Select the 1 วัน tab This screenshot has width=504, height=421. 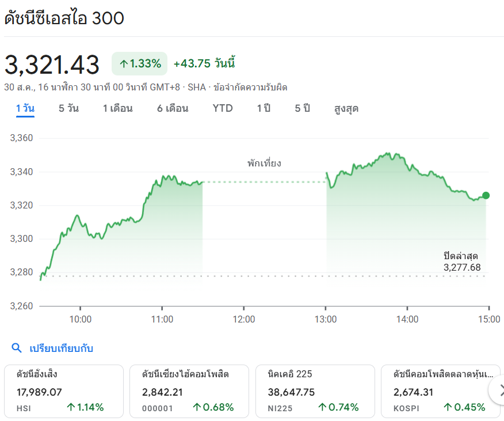(25, 108)
